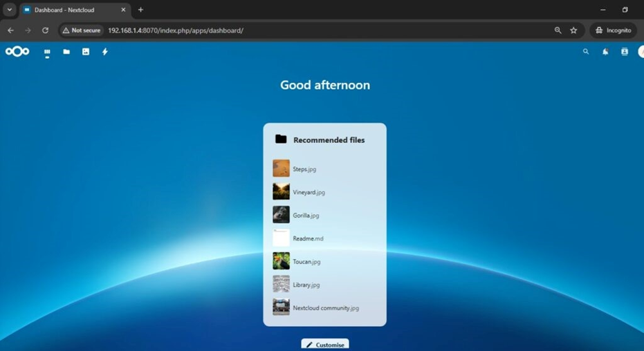
Task: Open the Dashboard app icon
Action: click(x=47, y=52)
